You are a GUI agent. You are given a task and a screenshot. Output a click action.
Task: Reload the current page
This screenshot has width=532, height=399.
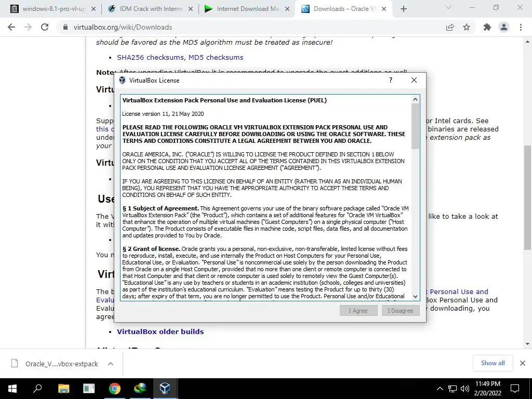(45, 27)
